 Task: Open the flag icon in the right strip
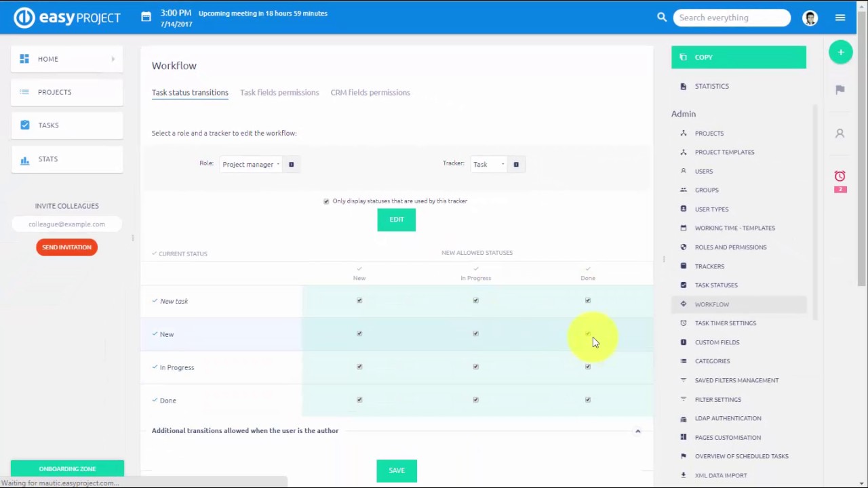coord(840,89)
